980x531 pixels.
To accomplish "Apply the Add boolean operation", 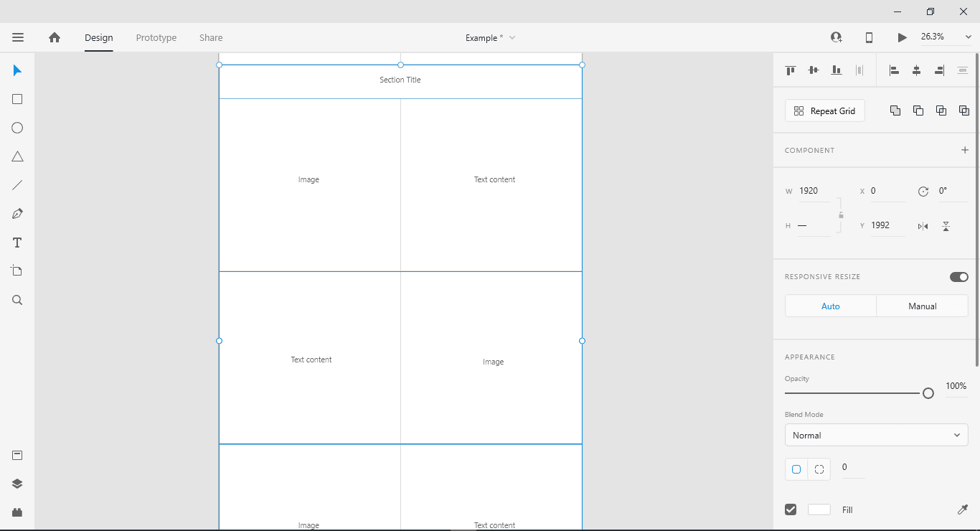I will coord(895,111).
